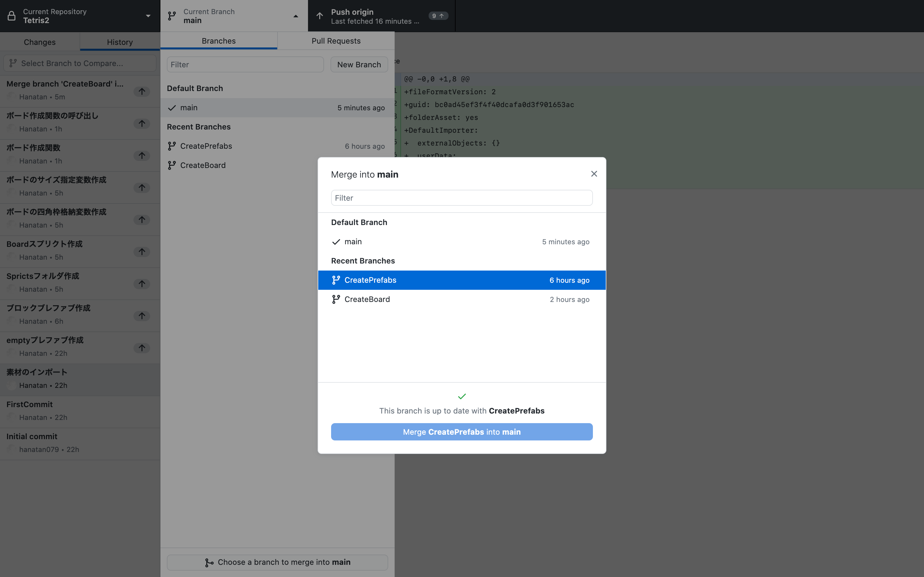Switch to the Changes tab
The width and height of the screenshot is (924, 577).
(39, 42)
